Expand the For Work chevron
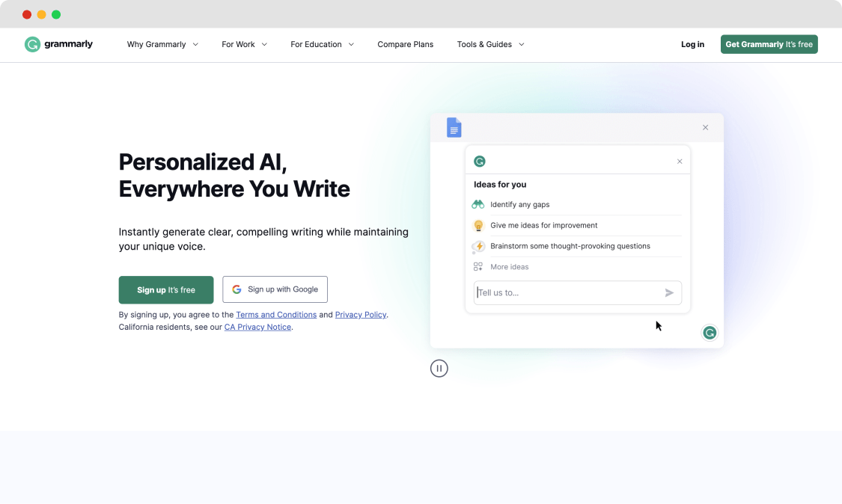 264,45
